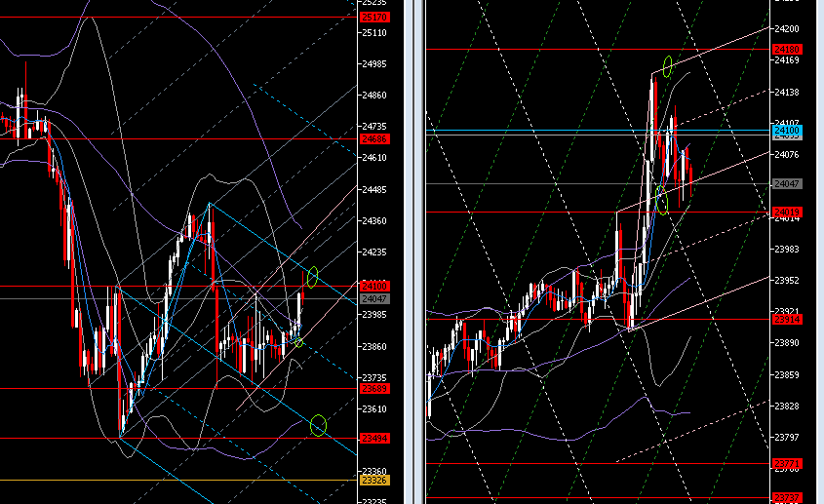The width and height of the screenshot is (824, 504).
Task: Select the red 23737 level label
Action: [x=787, y=498]
